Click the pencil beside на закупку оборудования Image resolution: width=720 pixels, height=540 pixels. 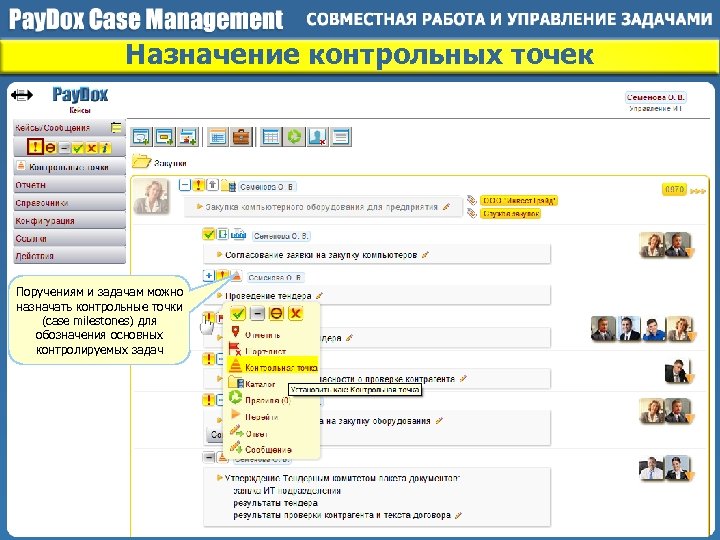pyautogui.click(x=439, y=421)
